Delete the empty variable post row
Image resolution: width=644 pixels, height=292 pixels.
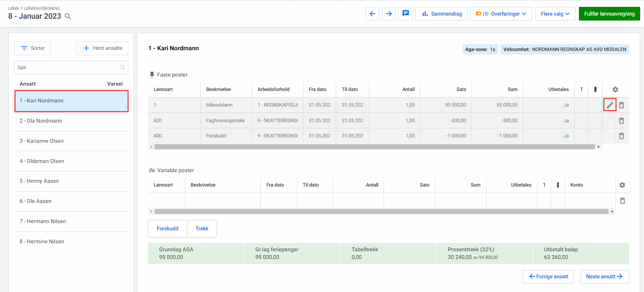622,201
